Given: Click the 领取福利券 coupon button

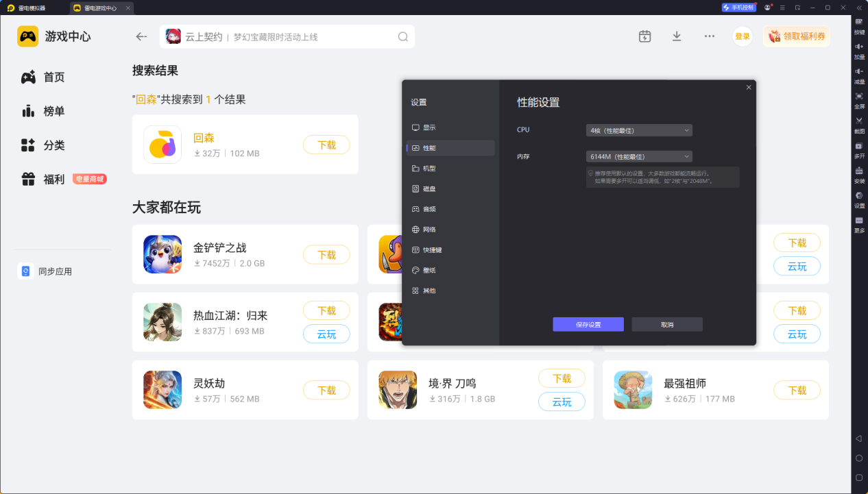Looking at the screenshot, I should tap(796, 36).
